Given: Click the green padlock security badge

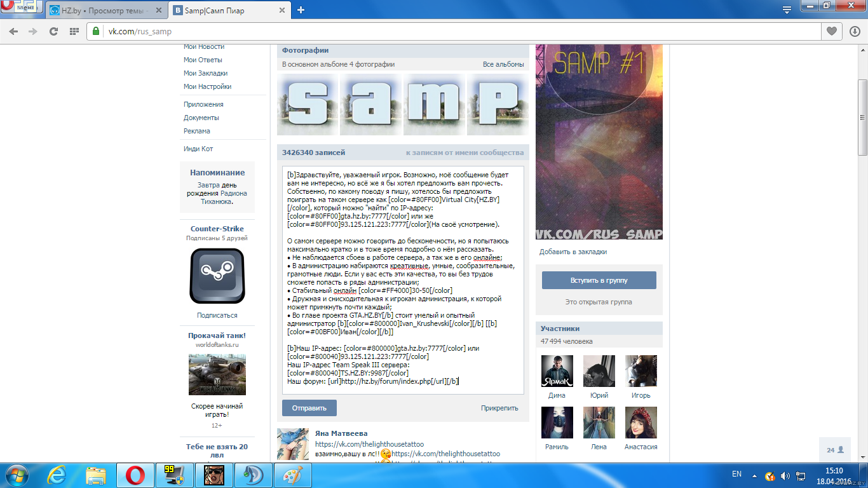Looking at the screenshot, I should 97,31.
